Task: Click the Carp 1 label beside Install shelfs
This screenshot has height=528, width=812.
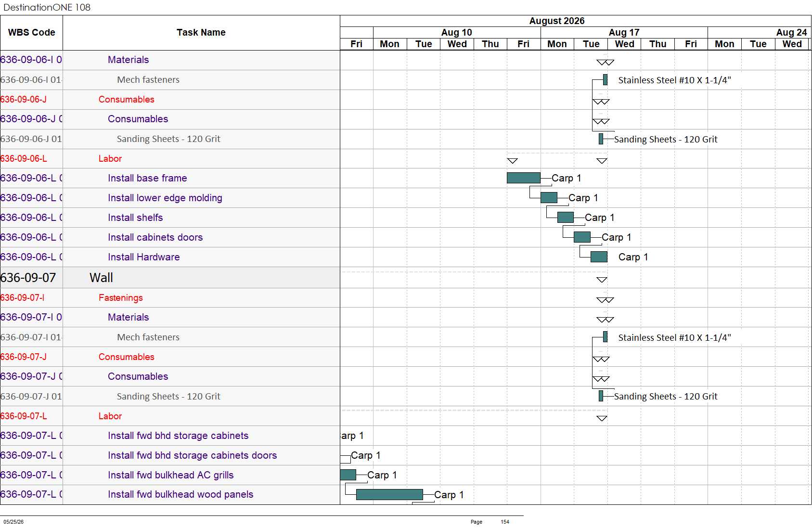Action: tap(600, 218)
